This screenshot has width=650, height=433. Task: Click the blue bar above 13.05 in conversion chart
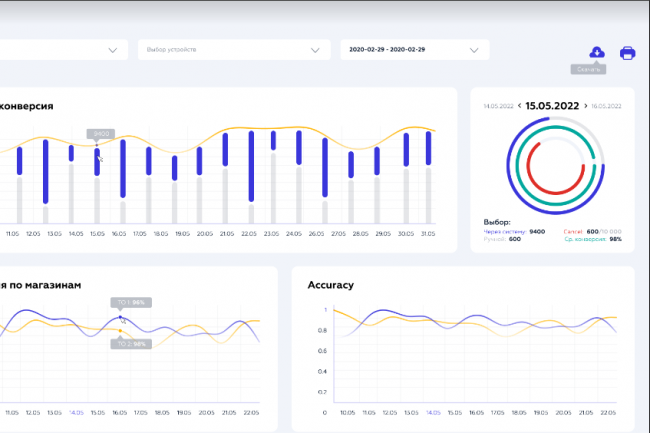tap(46, 172)
